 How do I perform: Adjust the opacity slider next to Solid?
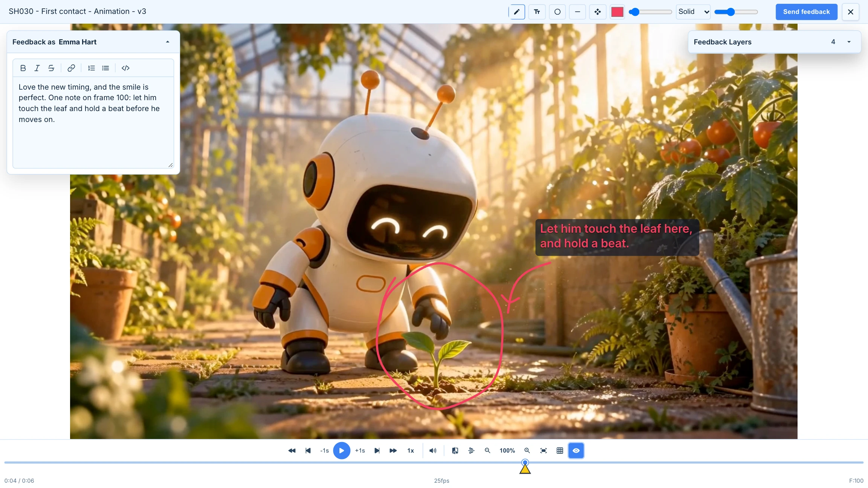[x=736, y=12]
